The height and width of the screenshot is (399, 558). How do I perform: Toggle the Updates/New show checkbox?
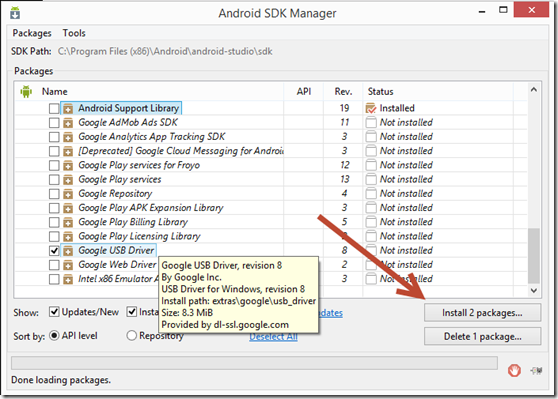tap(54, 312)
